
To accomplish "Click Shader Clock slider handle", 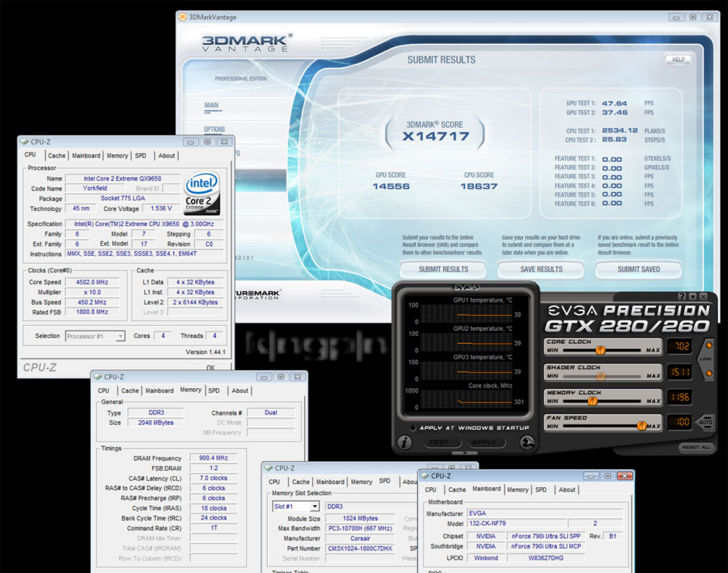I will [601, 376].
